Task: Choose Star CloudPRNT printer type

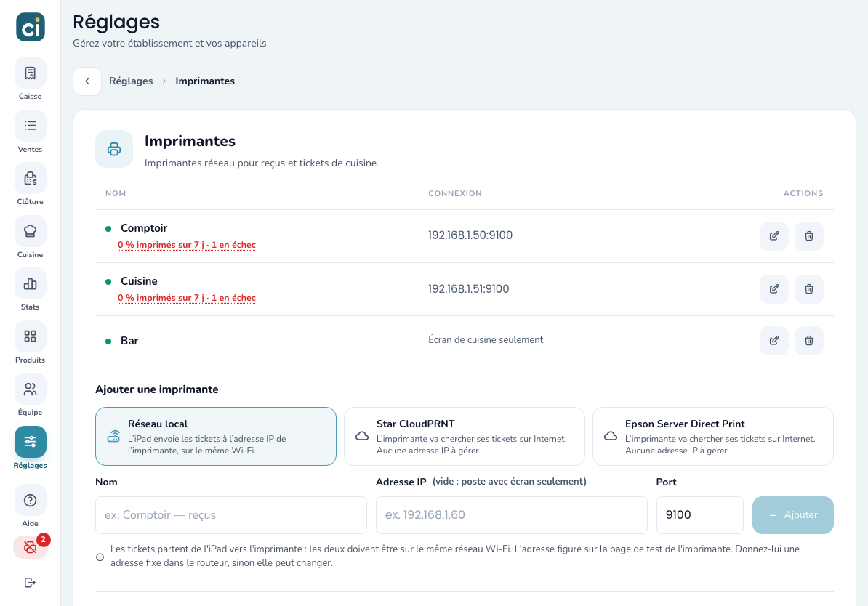Action: 465,437
